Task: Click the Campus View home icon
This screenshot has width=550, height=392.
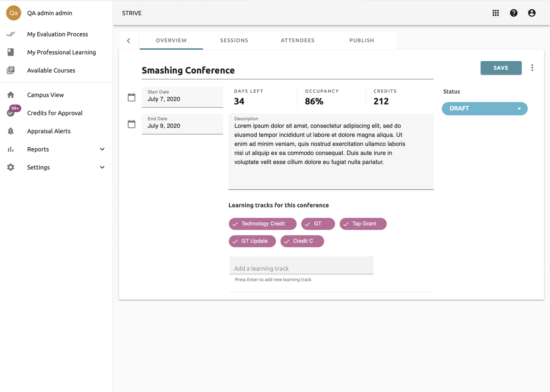Action: 11,95
